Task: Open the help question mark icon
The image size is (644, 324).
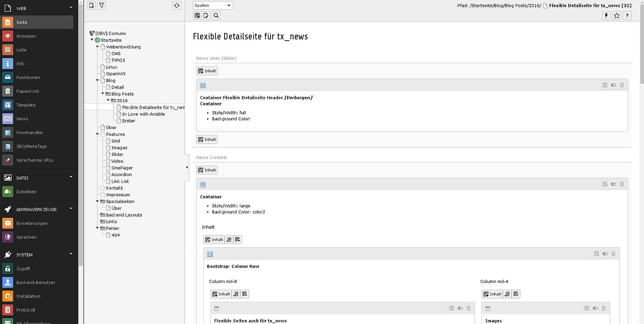Action: pos(627,15)
